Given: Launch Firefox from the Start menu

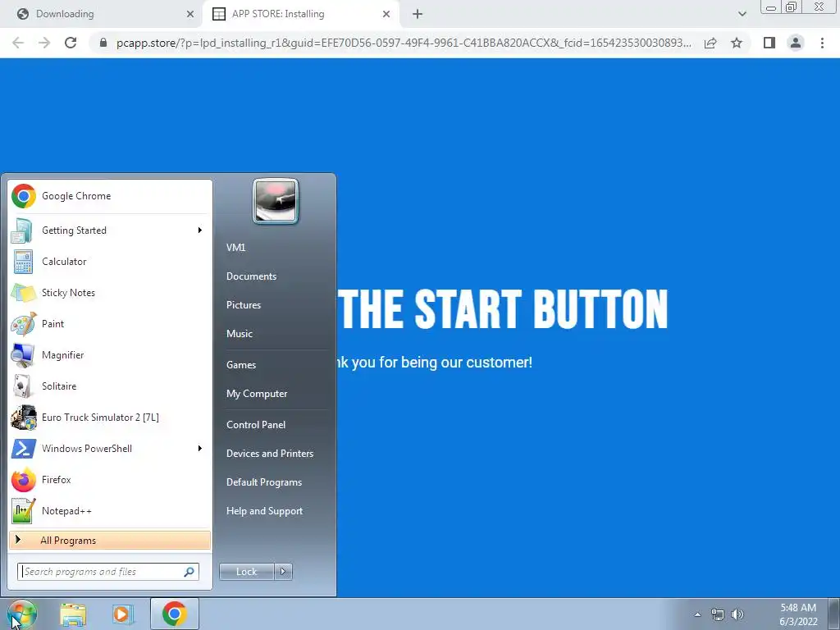Looking at the screenshot, I should click(x=110, y=479).
